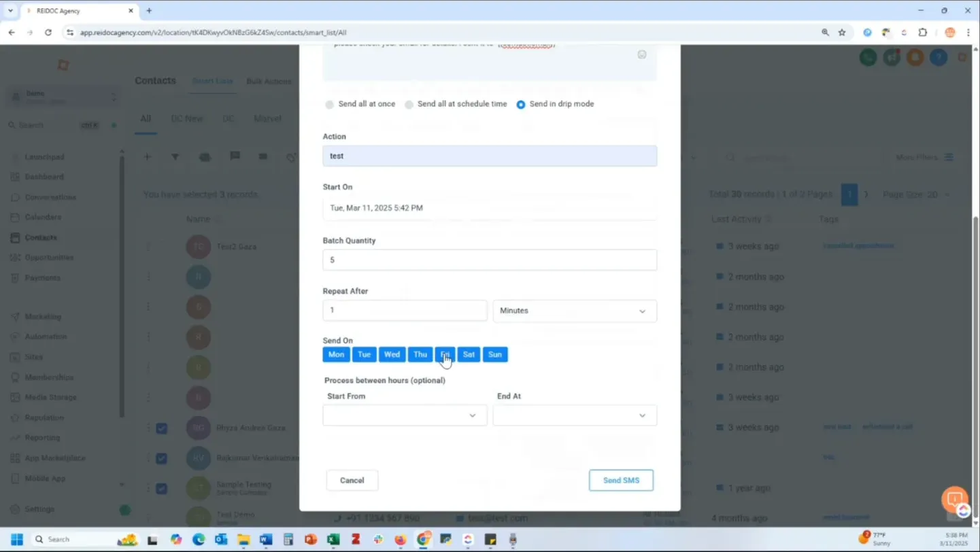Open a new browser tab
980x552 pixels.
[x=149, y=11]
